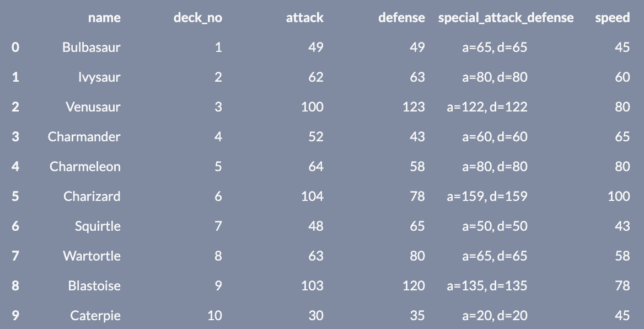Click the deck_no column header
644x329 pixels.
click(197, 18)
